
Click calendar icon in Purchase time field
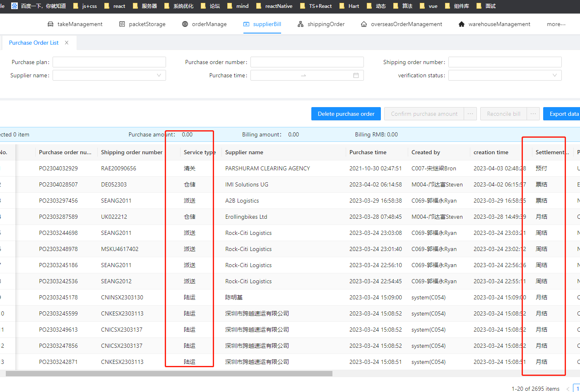tap(356, 75)
